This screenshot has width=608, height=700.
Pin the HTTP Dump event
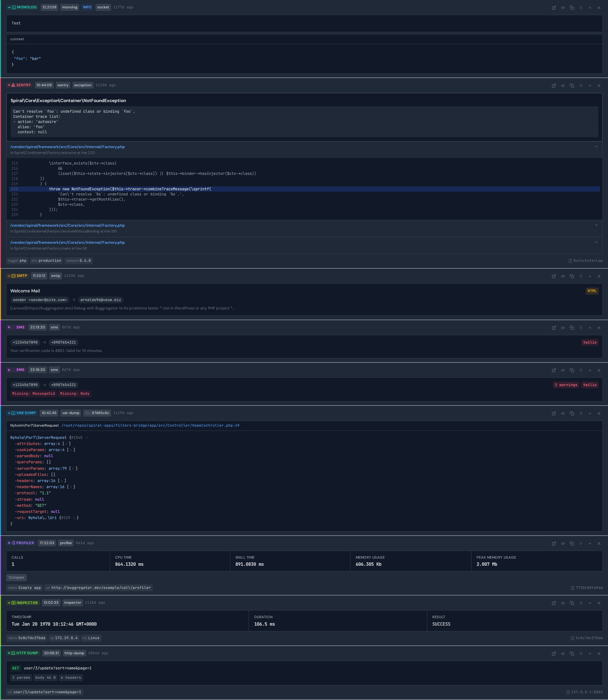pos(581,653)
